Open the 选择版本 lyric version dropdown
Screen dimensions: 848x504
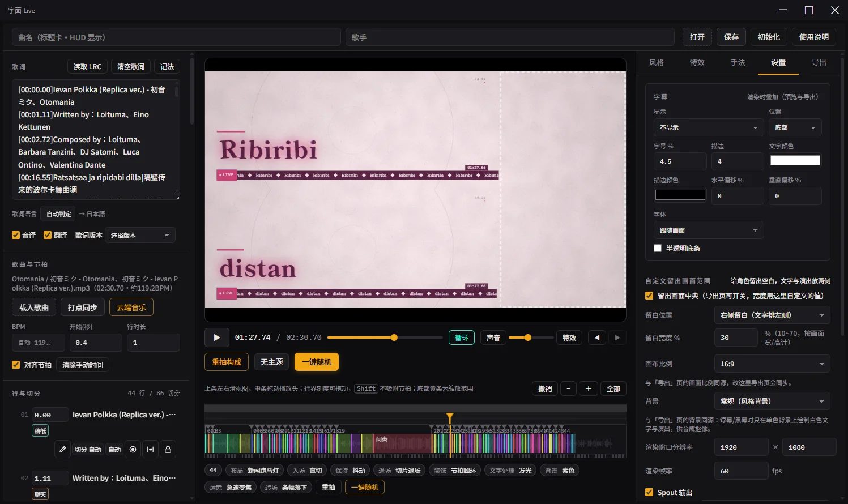click(140, 235)
